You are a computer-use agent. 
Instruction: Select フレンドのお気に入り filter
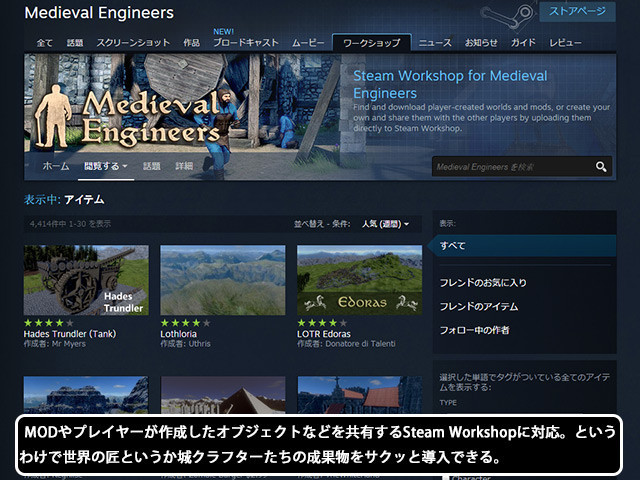483,282
